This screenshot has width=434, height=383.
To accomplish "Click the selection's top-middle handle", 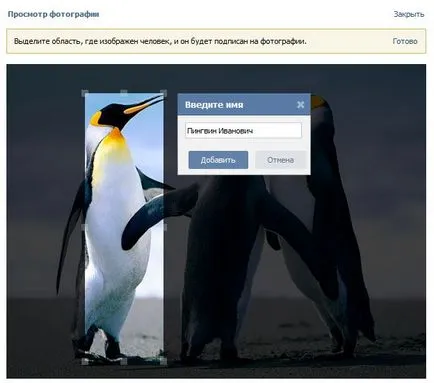I will (x=124, y=93).
